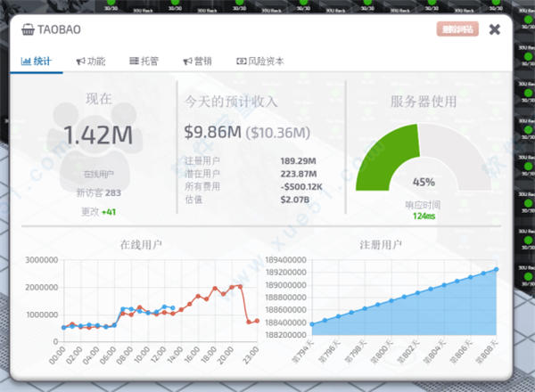Open the 托管 hosting tab

144,61
